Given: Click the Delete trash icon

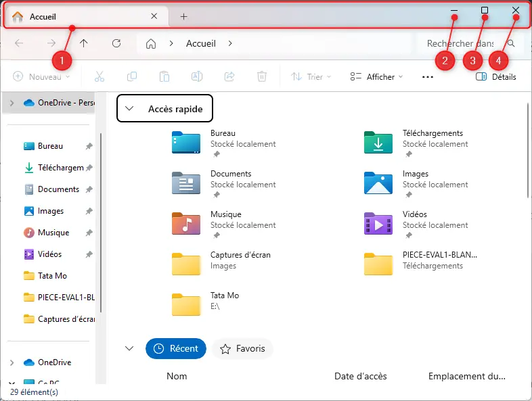Looking at the screenshot, I should click(262, 76).
